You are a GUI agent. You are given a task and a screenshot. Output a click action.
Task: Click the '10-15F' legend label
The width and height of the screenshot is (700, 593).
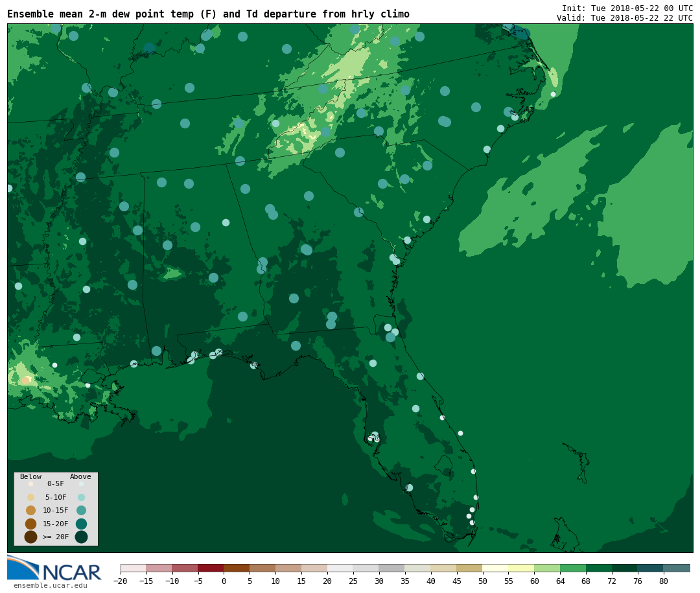[x=56, y=510]
